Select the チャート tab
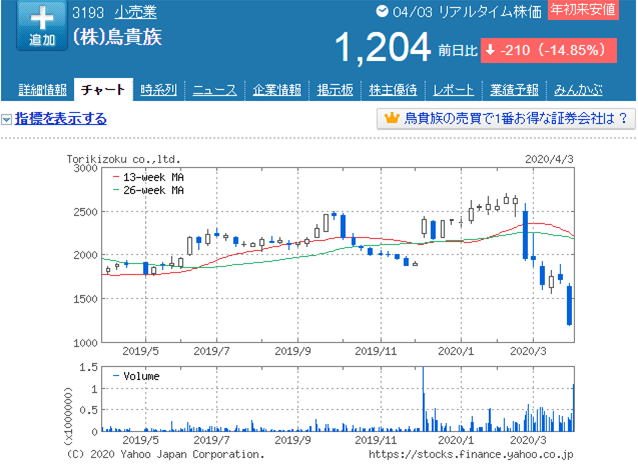The width and height of the screenshot is (638, 464). pyautogui.click(x=103, y=90)
